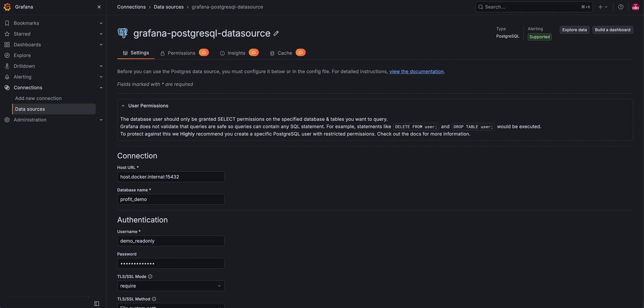Viewport: 644px width, 308px height.
Task: Switch to the Settings tab
Action: point(136,53)
